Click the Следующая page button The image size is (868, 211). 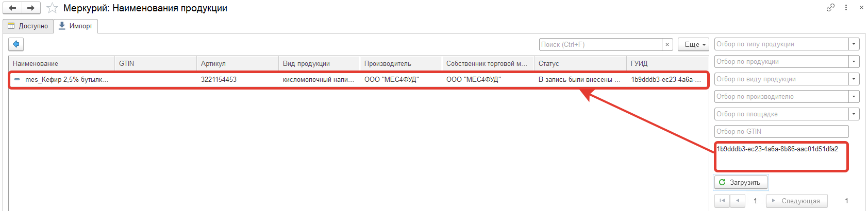796,201
